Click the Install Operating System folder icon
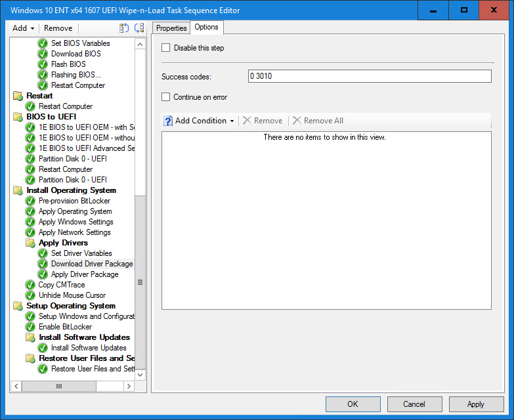Screen dimensions: 514x420 18,190
